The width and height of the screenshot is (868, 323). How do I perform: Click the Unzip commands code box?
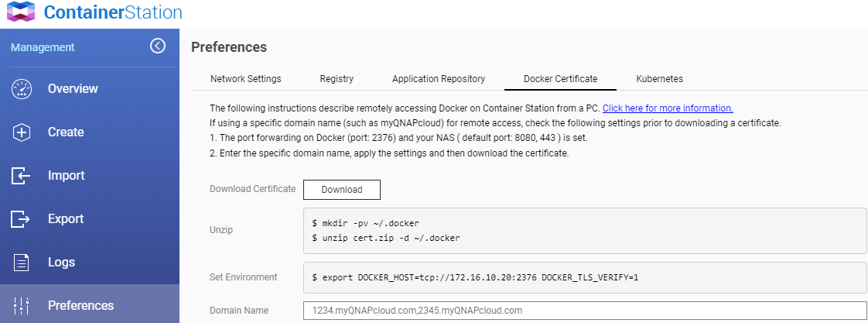(x=584, y=230)
